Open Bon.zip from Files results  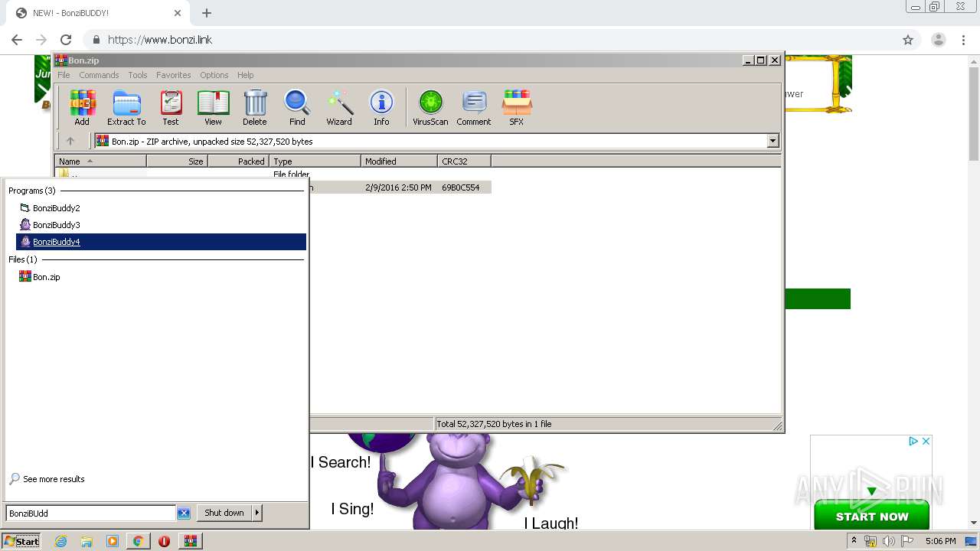(161, 277)
